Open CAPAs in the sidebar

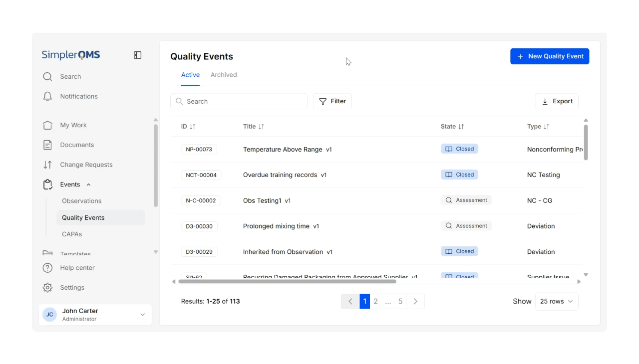tap(72, 234)
